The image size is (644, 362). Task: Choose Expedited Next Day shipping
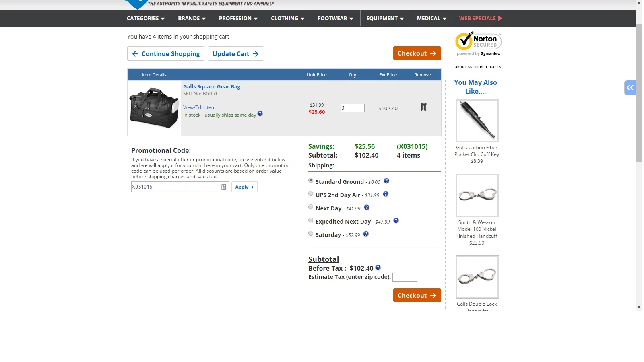[311, 220]
